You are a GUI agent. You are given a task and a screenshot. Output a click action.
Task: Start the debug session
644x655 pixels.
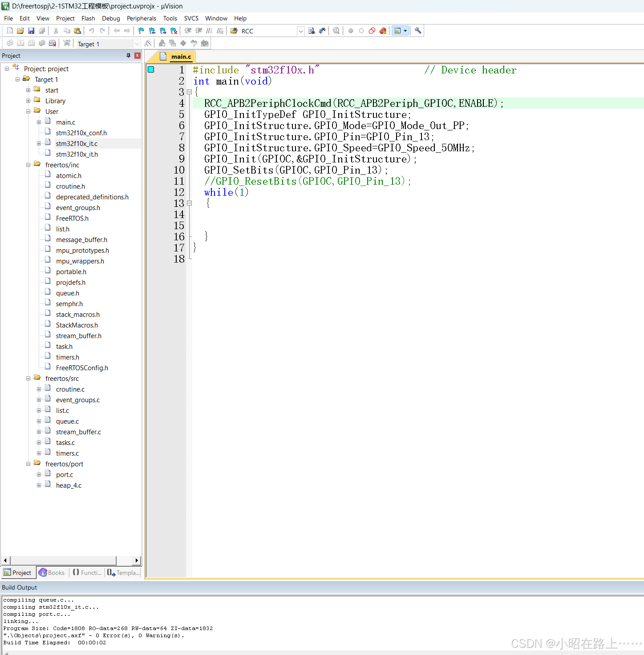click(336, 31)
